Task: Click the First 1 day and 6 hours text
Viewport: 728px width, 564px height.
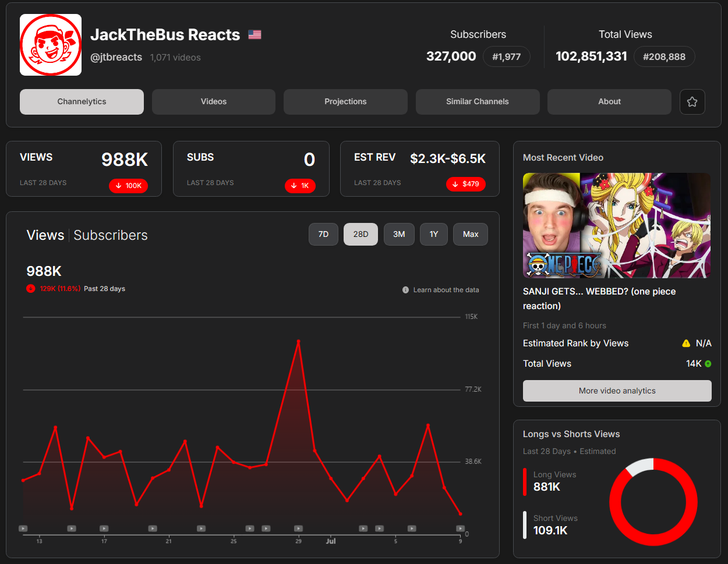Action: coord(564,326)
